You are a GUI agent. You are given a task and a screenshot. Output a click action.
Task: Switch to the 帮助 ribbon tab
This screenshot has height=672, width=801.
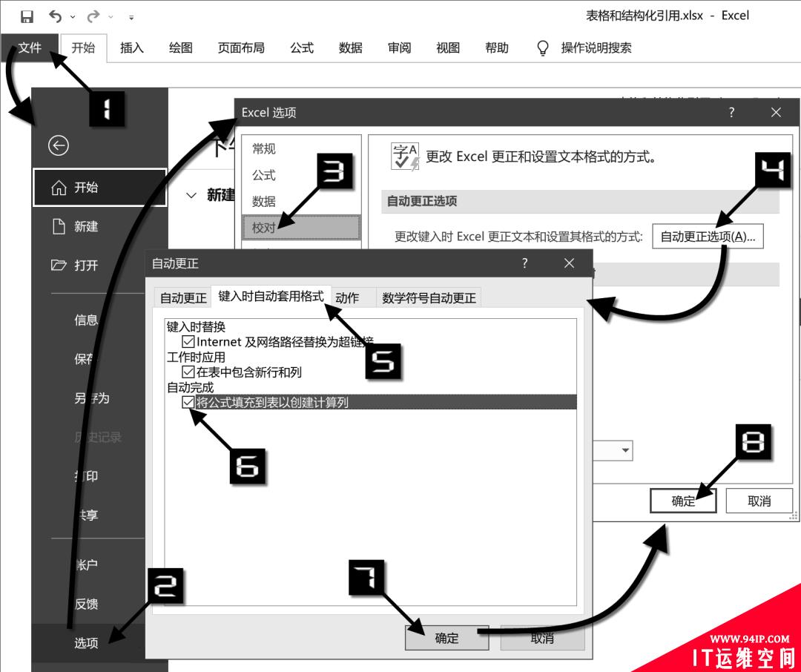(x=497, y=48)
